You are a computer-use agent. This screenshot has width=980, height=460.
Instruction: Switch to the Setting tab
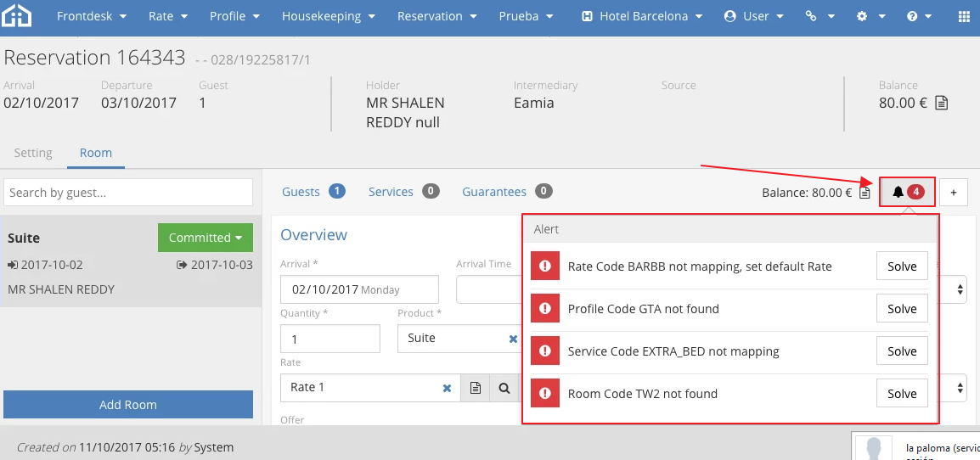tap(33, 153)
